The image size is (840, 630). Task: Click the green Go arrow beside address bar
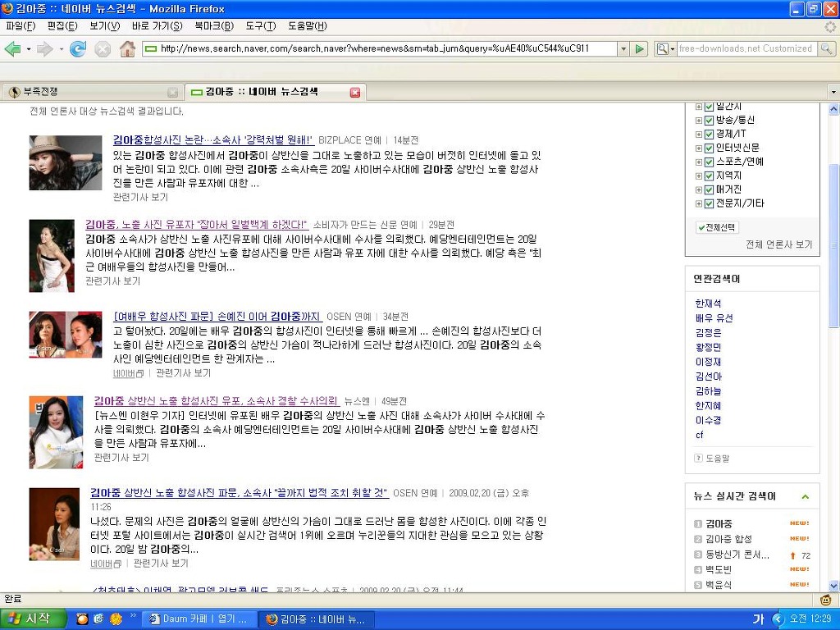point(639,48)
